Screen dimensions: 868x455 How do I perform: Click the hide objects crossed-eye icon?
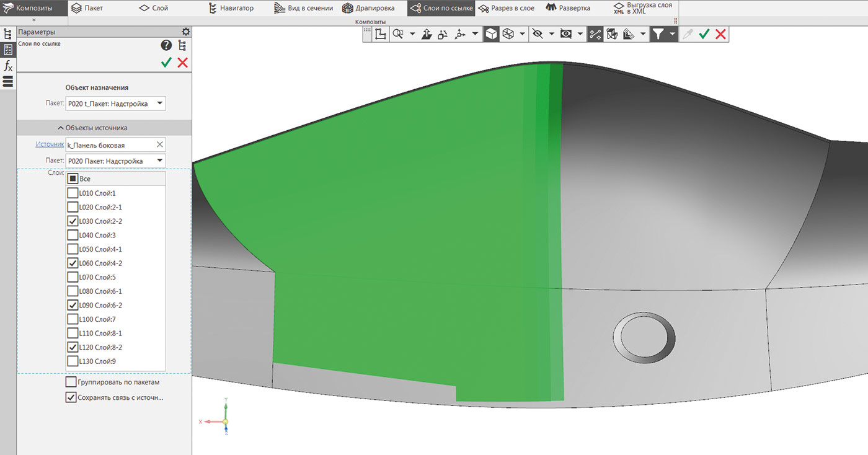click(x=537, y=35)
